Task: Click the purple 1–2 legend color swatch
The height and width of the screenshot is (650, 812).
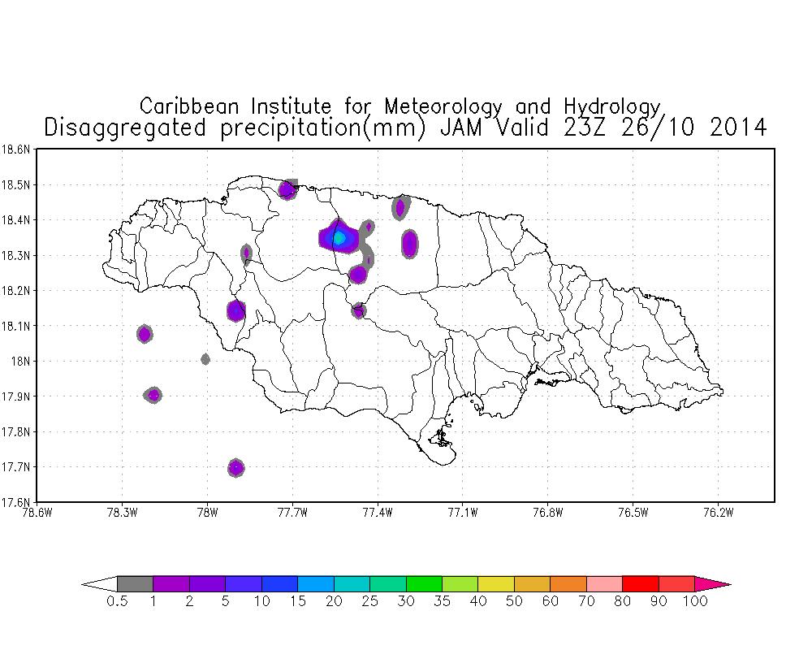Action: pos(171,583)
